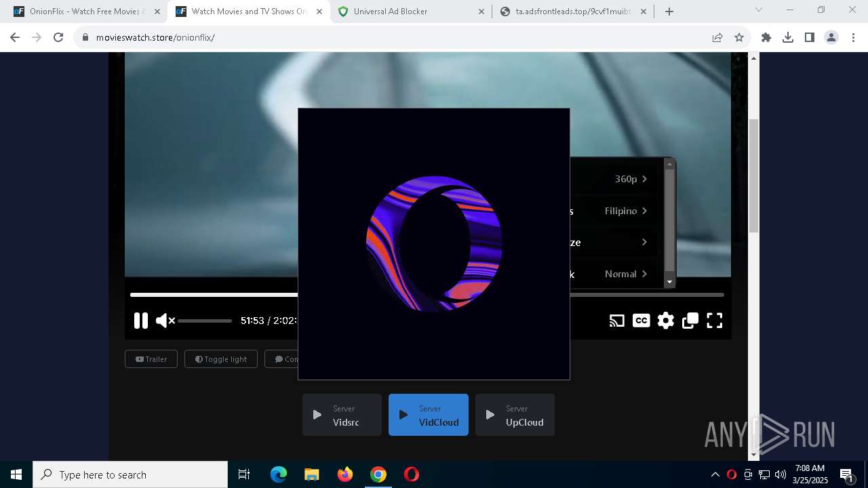Click the browser back arrow
Screen dimensions: 868x488
tap(15, 37)
